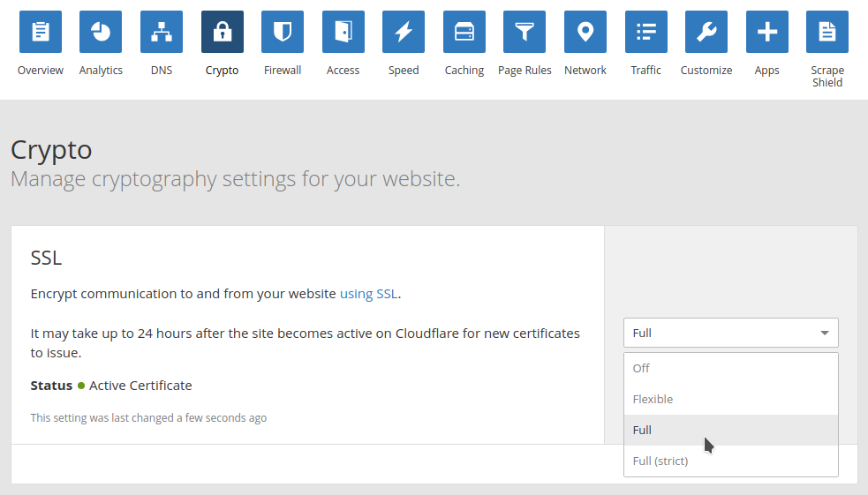868x495 pixels.
Task: Open Scrape Shield document icon
Action: coord(827,33)
